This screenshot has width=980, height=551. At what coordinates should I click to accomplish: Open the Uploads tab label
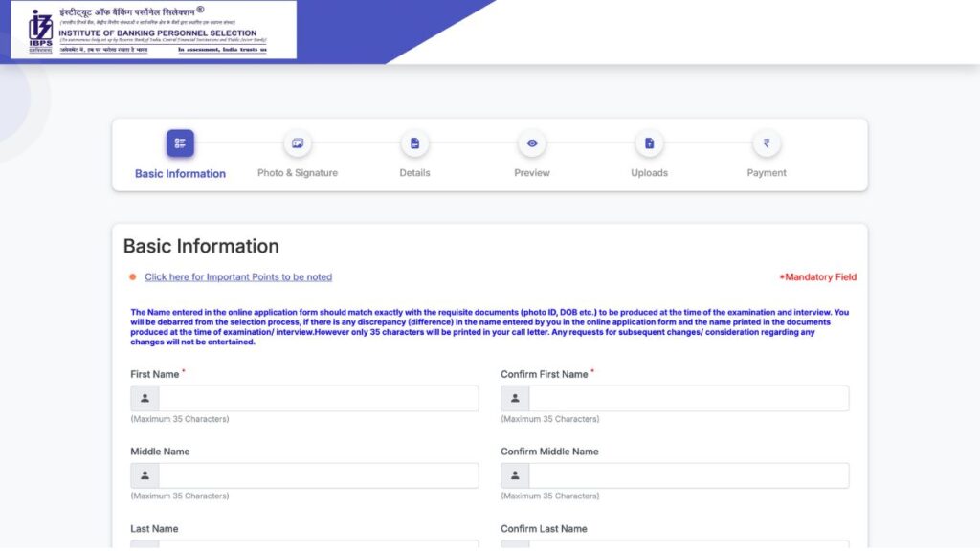(650, 173)
